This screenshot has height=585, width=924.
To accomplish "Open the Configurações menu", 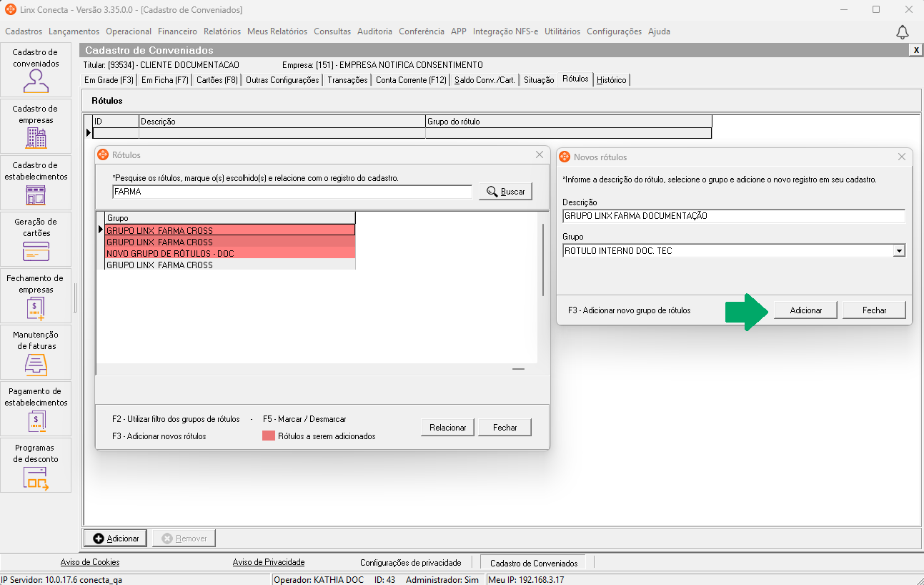I will pyautogui.click(x=615, y=31).
